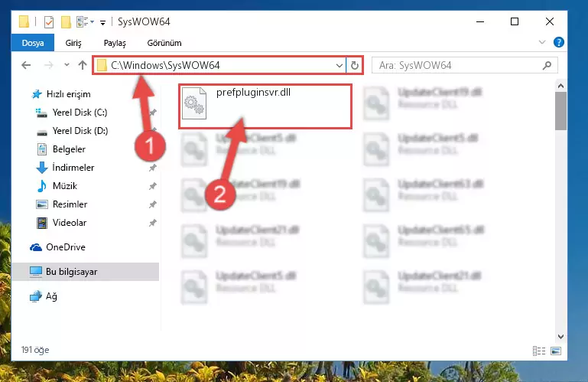Click the quick access view options icon

click(84, 21)
